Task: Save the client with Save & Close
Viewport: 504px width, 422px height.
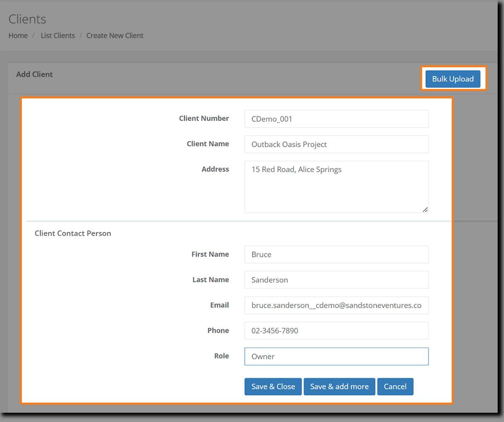Action: click(273, 387)
